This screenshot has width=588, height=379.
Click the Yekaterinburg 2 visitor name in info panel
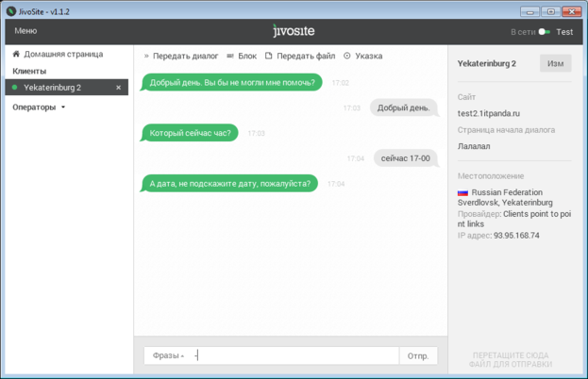tap(486, 64)
